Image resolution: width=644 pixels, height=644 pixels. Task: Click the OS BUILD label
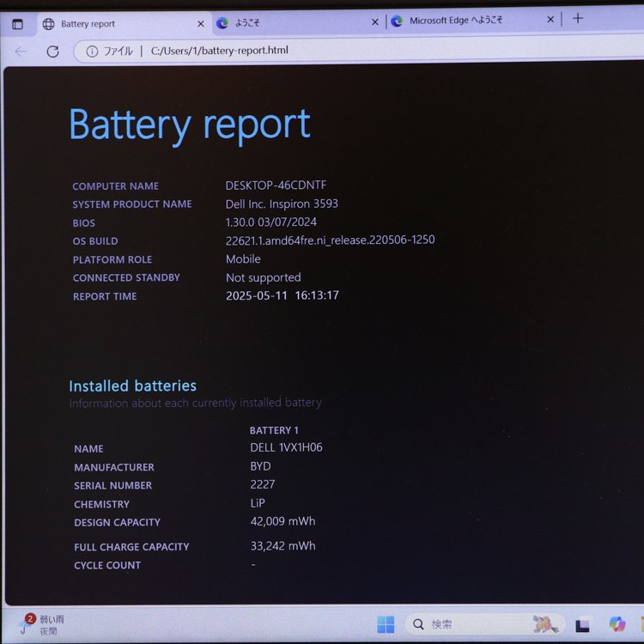pyautogui.click(x=95, y=241)
